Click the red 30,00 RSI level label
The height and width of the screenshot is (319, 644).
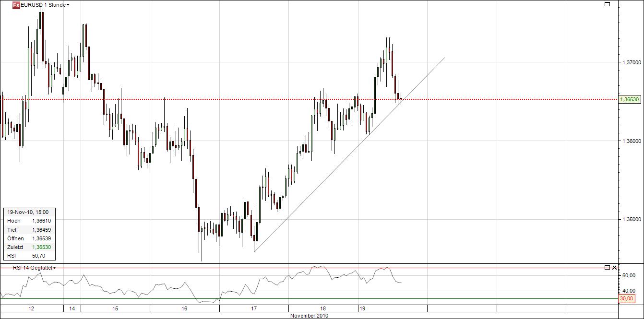(x=626, y=298)
